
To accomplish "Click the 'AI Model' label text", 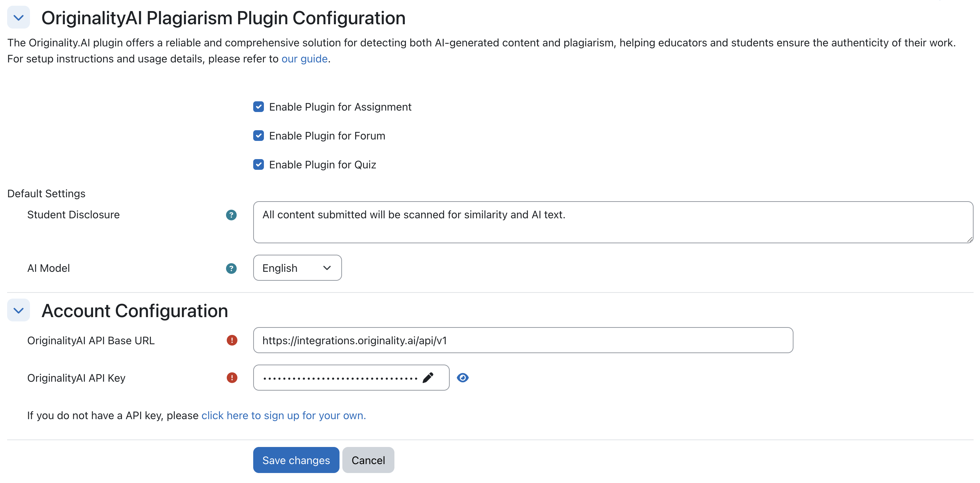I will pos(48,268).
